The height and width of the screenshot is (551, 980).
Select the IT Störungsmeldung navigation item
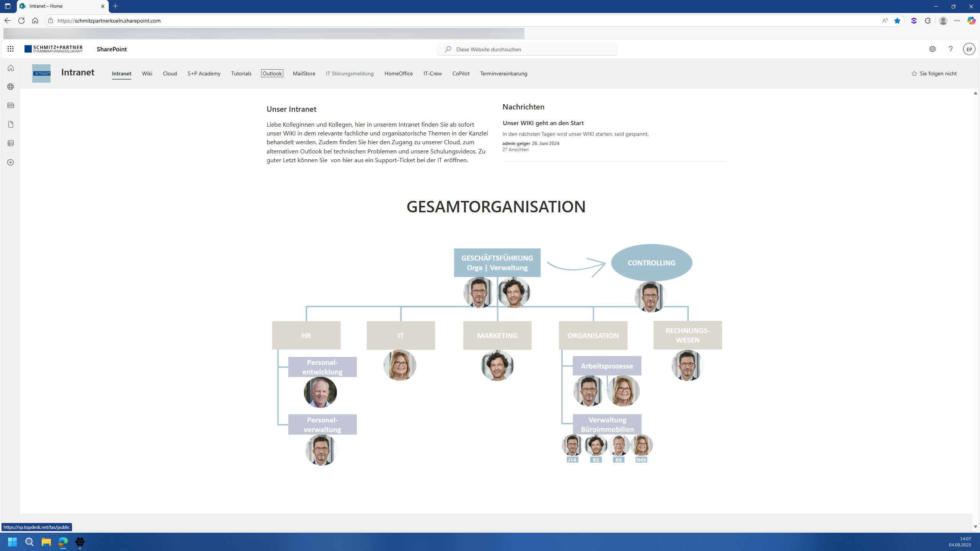[350, 73]
